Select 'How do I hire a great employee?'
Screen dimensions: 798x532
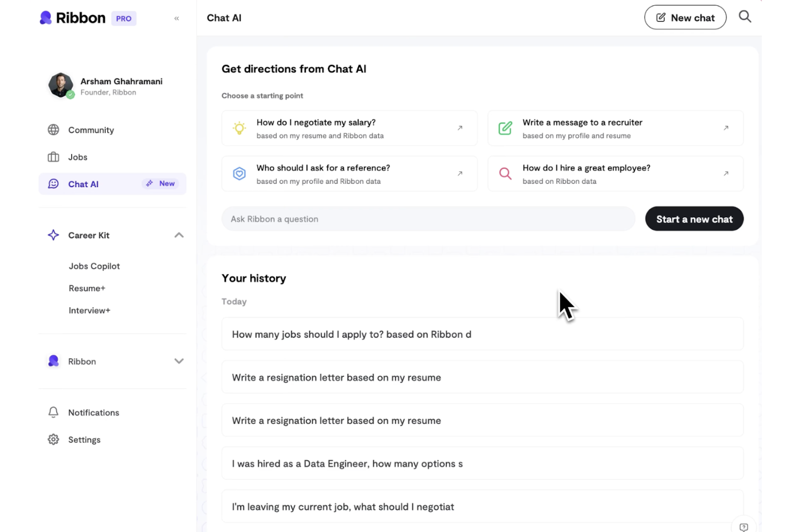[x=615, y=174]
